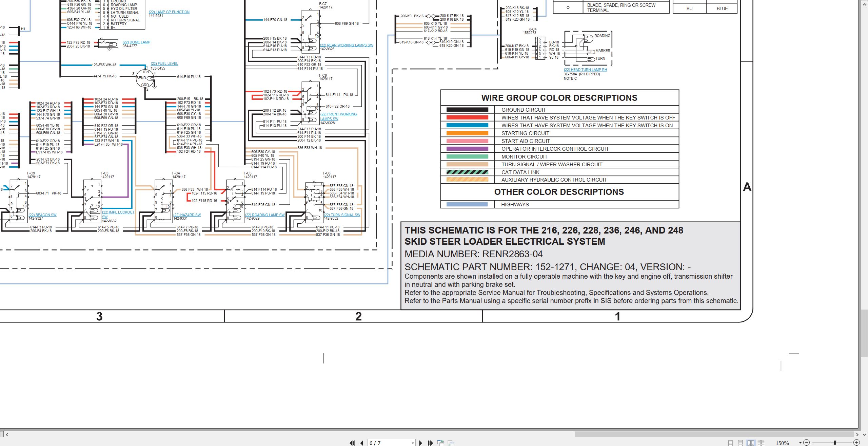Follow the REAR WORKING LAMPS SW link
Image resolution: width=868 pixels, height=446 pixels.
point(347,45)
